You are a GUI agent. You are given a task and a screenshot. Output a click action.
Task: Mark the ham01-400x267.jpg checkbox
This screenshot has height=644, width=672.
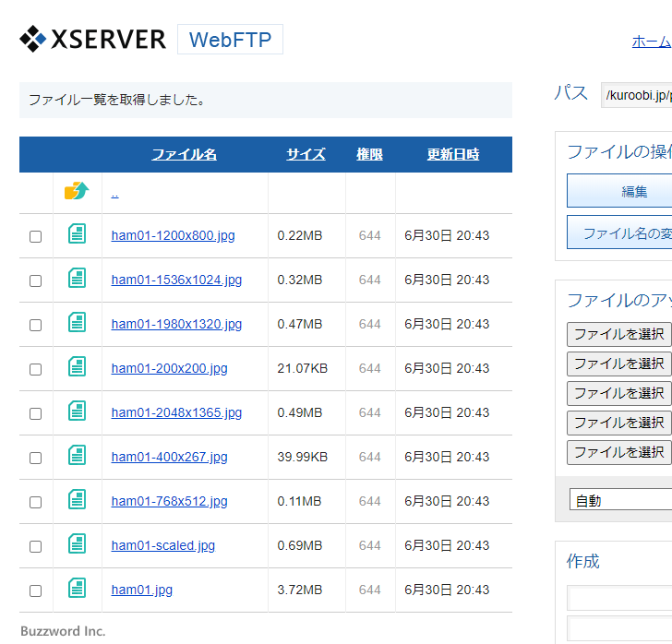36,458
